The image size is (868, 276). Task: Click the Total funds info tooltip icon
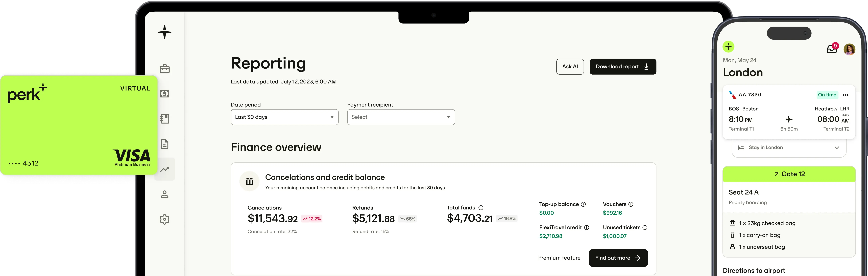click(481, 207)
